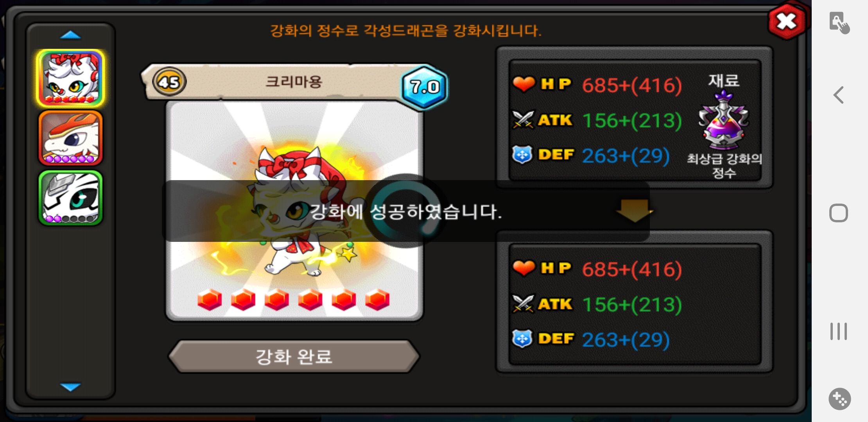Tap the first red hexagon enhancement gem

click(x=210, y=300)
